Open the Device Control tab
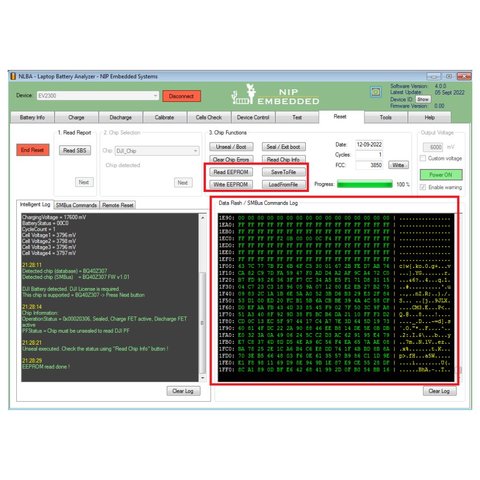The width and height of the screenshot is (480, 480). tap(253, 117)
